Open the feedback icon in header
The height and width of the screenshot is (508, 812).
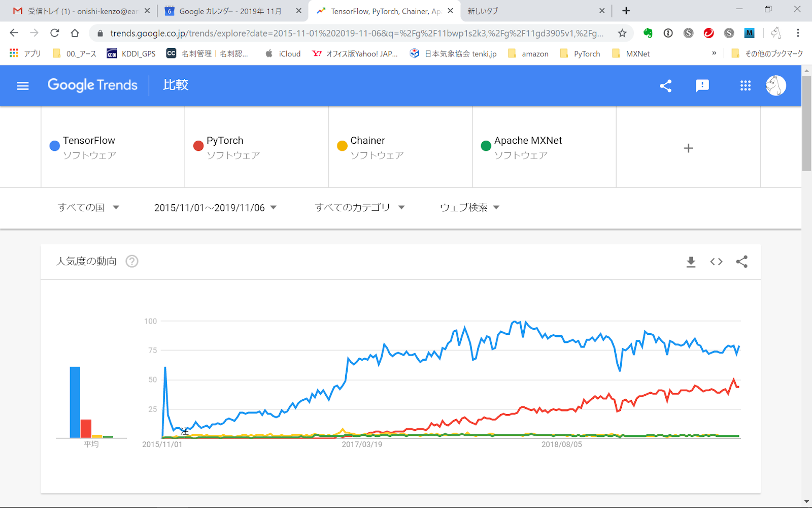[x=702, y=86]
